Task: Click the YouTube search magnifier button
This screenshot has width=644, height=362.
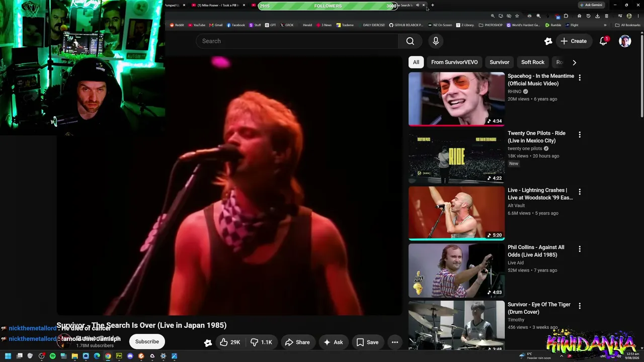Action: tap(410, 41)
